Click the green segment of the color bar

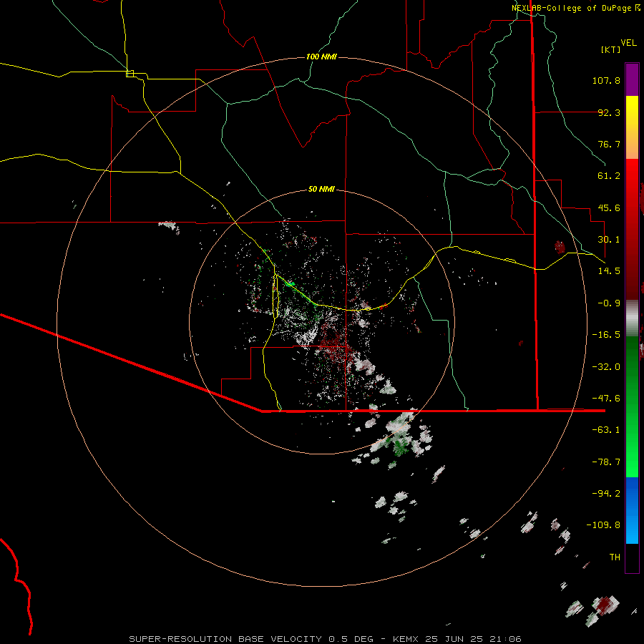tap(632, 406)
